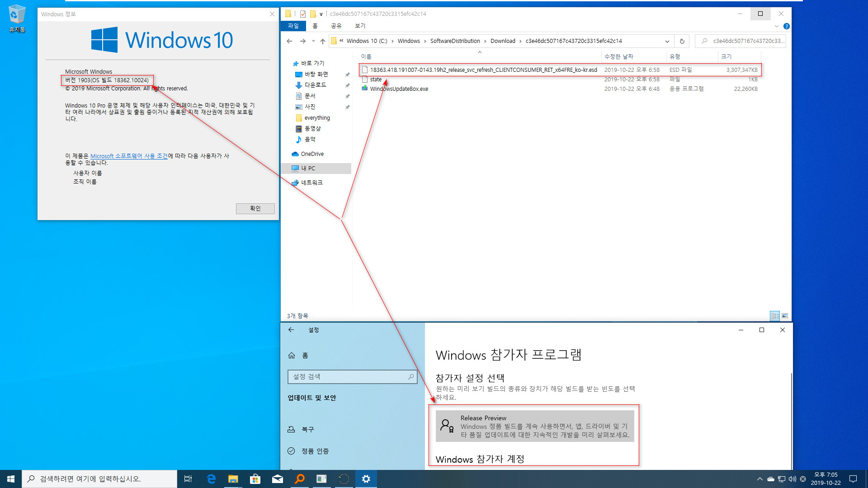Image resolution: width=868 pixels, height=488 pixels.
Task: Click Windows 10 (C:) in address breadcrumb
Action: (367, 41)
